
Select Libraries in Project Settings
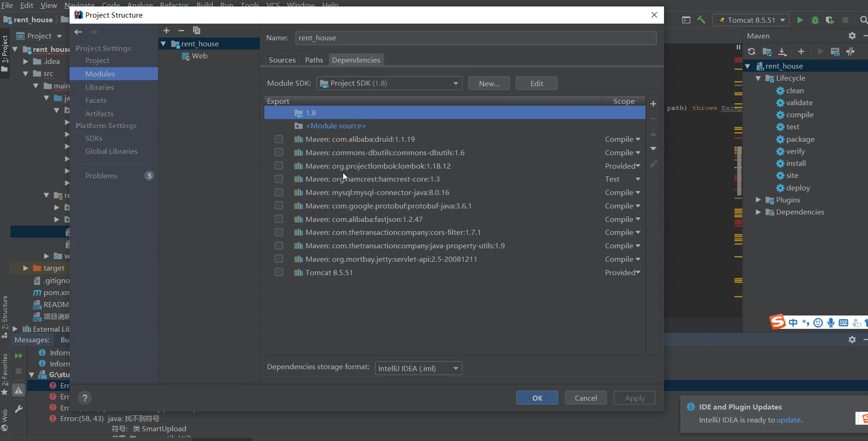click(99, 87)
